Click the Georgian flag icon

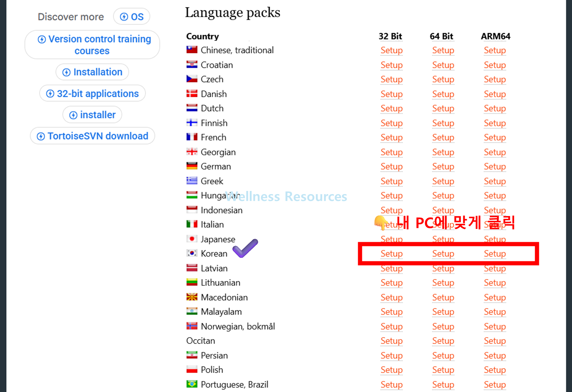click(192, 152)
